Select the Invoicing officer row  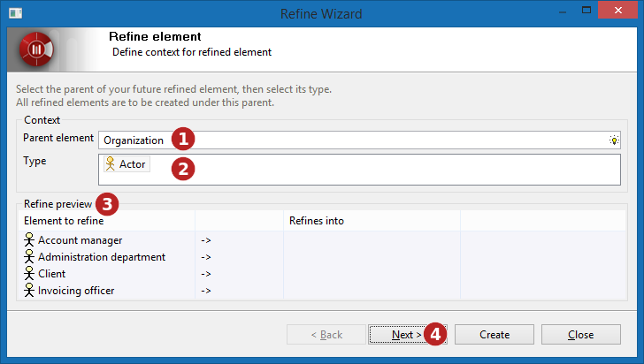coord(322,291)
